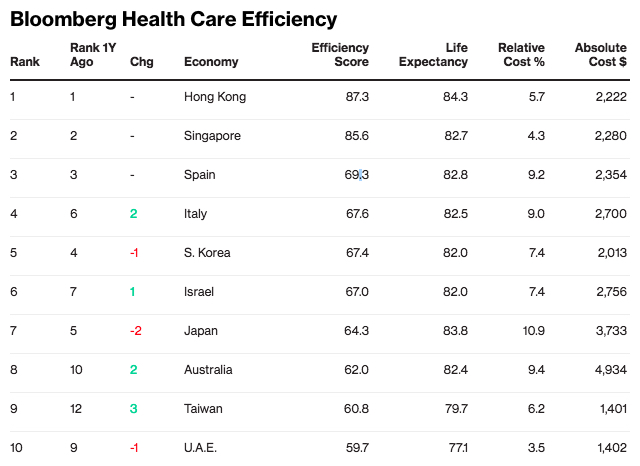Click Hong Kong's absolute cost 2,222
640x466 pixels.
pyautogui.click(x=610, y=97)
